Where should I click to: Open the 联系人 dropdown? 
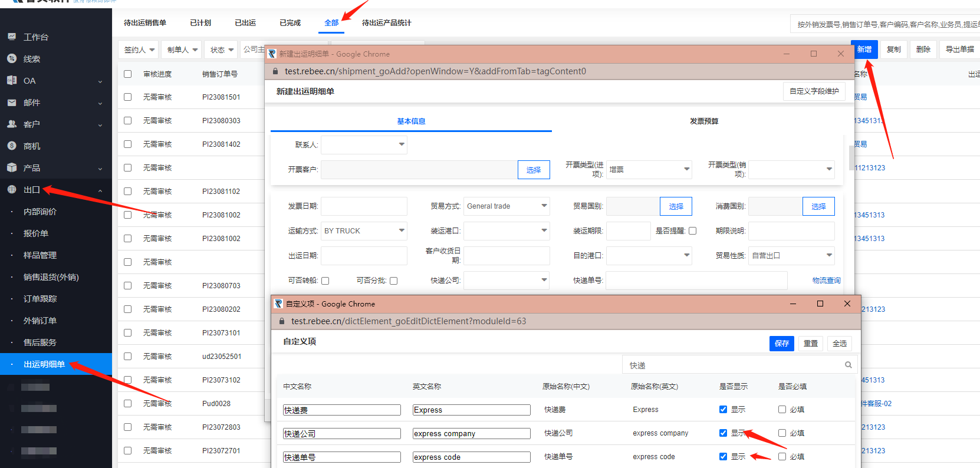coord(364,144)
